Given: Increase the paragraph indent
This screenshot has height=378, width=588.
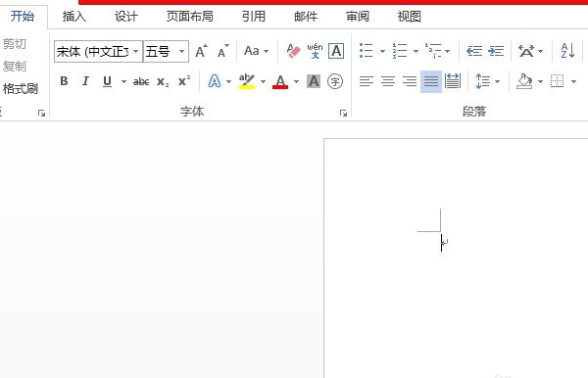Looking at the screenshot, I should click(496, 51).
